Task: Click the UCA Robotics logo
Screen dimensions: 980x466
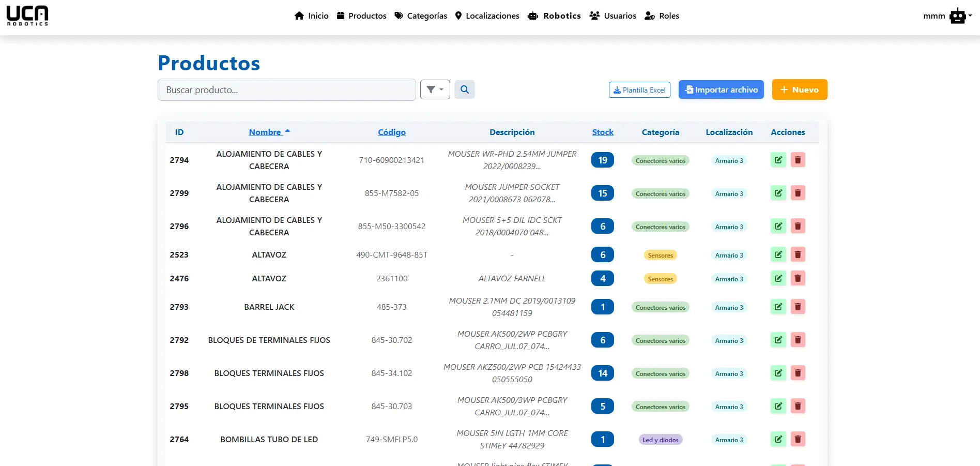Action: (27, 16)
